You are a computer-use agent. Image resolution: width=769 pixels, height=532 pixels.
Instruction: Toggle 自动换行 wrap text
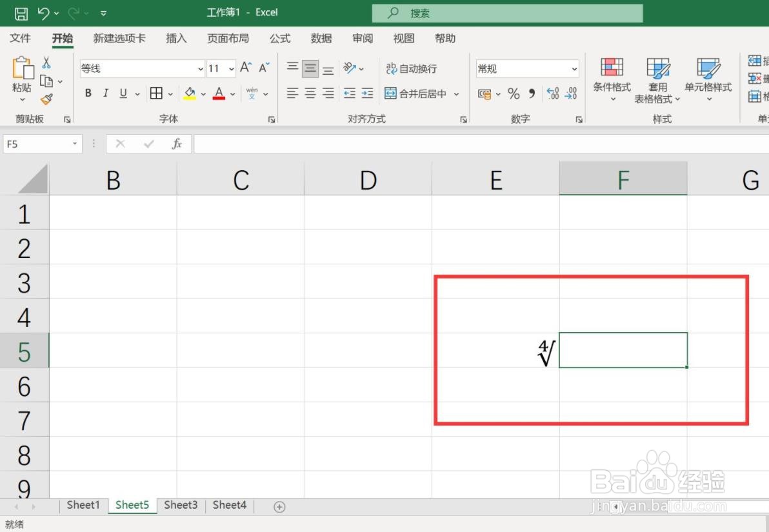coord(411,68)
